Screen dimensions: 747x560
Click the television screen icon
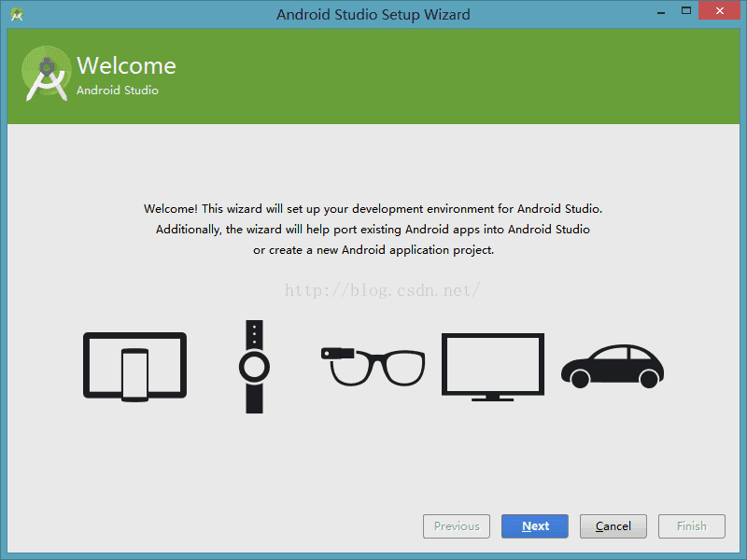(493, 367)
